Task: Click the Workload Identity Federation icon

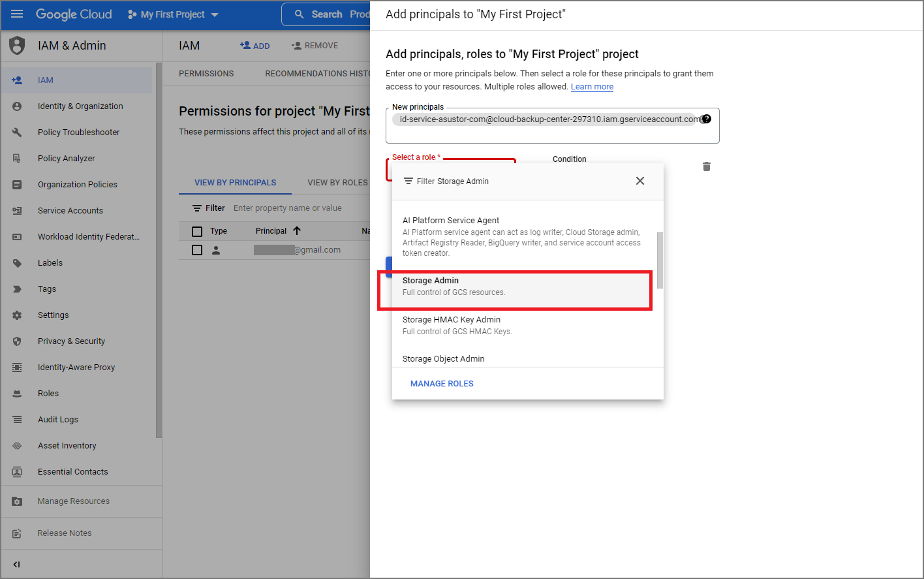Action: coord(17,237)
